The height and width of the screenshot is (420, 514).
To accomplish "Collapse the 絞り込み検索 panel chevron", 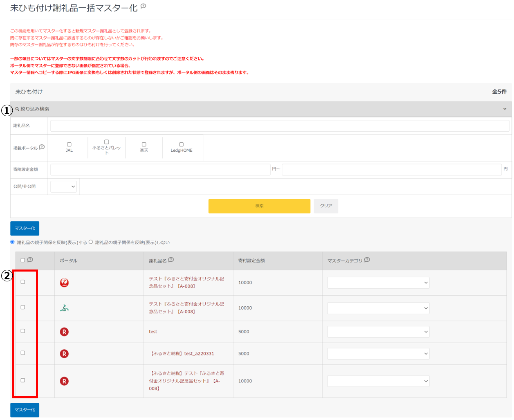I will [505, 109].
